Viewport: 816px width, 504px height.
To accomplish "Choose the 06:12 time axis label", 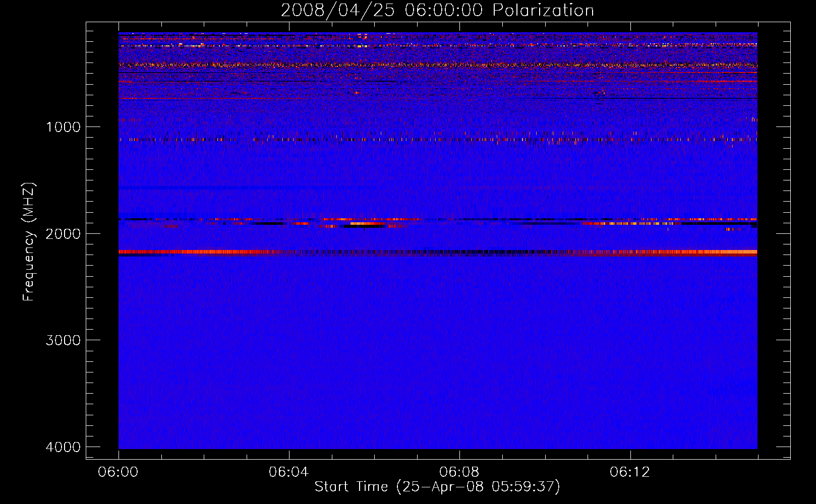I will click(x=630, y=472).
